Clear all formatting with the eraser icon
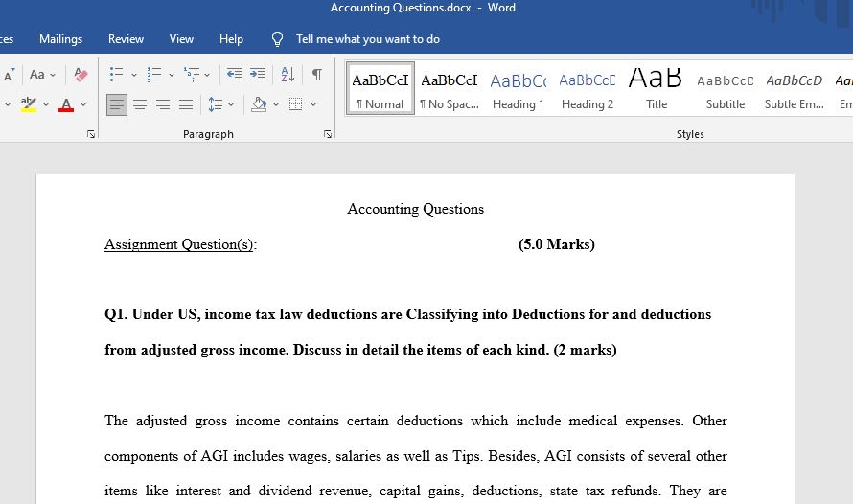The image size is (853, 504). coord(81,75)
